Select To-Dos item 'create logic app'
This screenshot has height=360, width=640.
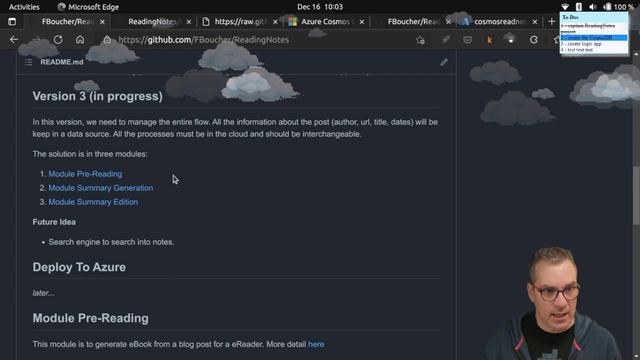click(x=581, y=44)
